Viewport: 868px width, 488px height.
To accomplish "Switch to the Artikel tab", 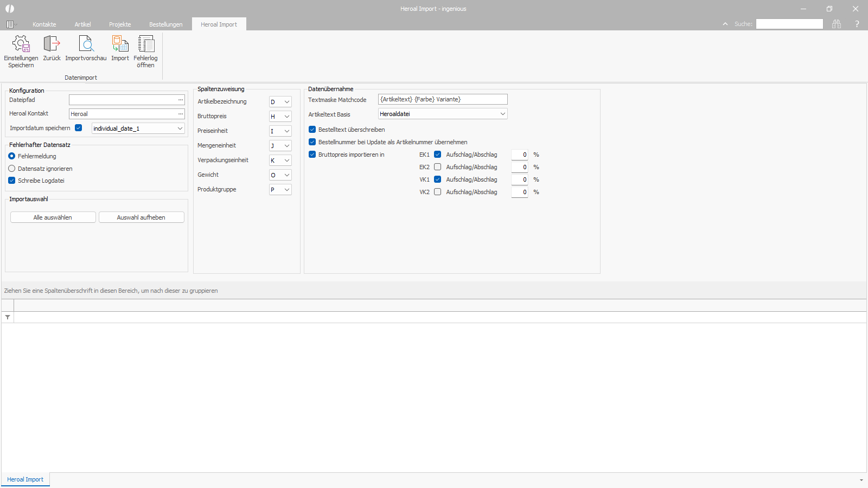I will pos(82,24).
